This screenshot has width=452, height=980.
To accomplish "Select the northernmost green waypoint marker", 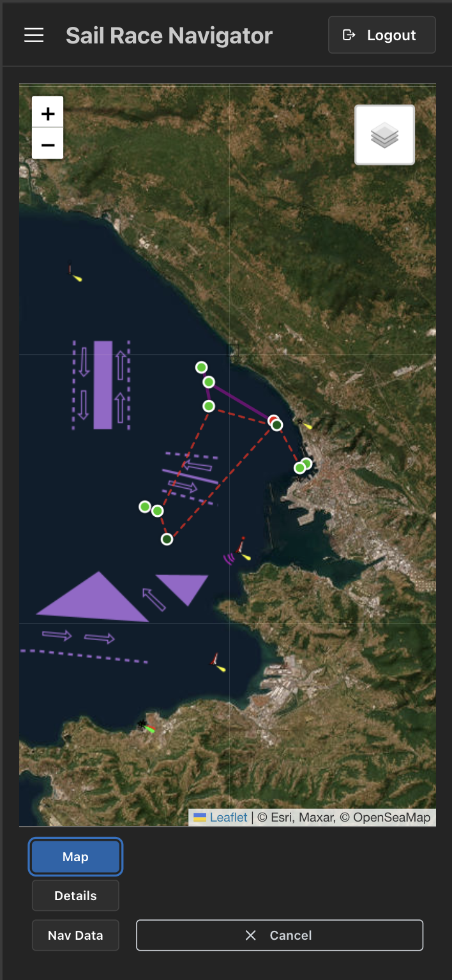I will pos(201,367).
